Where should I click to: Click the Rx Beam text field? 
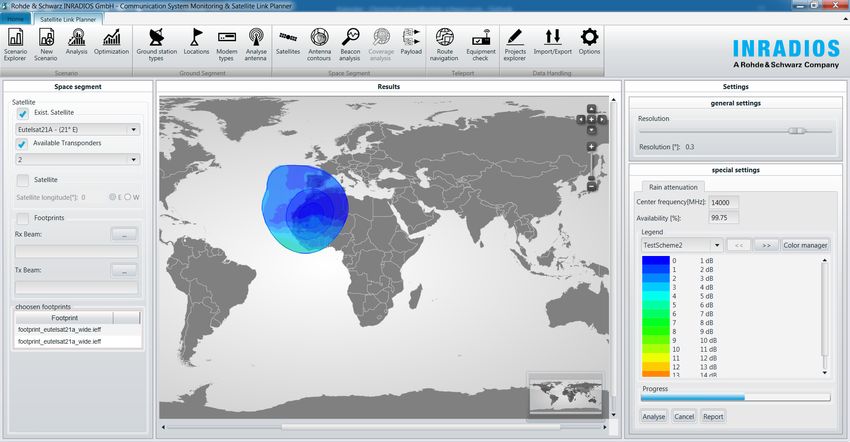(76, 252)
